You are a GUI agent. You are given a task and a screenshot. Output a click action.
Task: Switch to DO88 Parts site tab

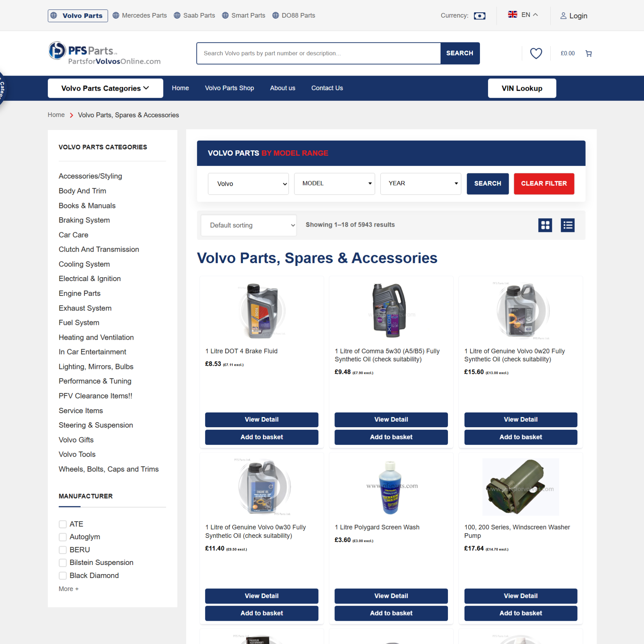(x=293, y=15)
